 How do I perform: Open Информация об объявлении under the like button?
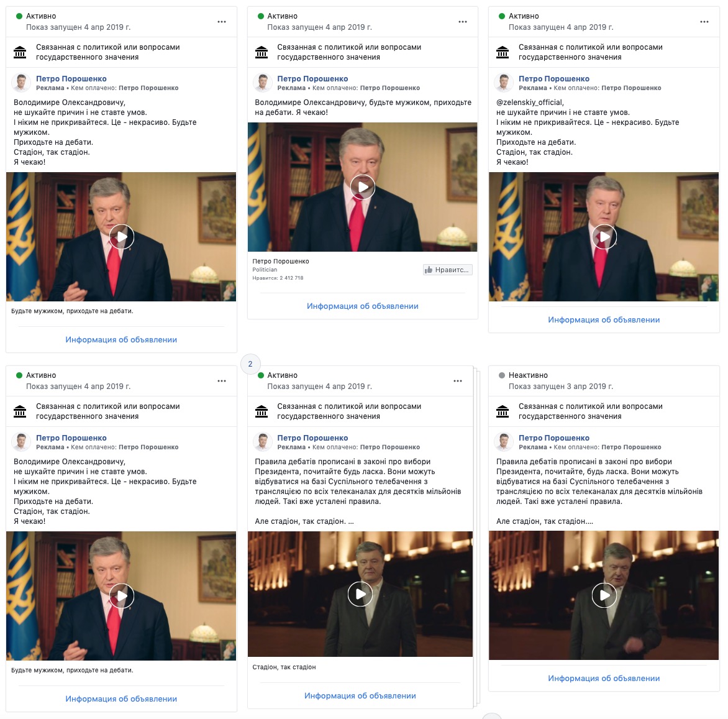tap(363, 306)
